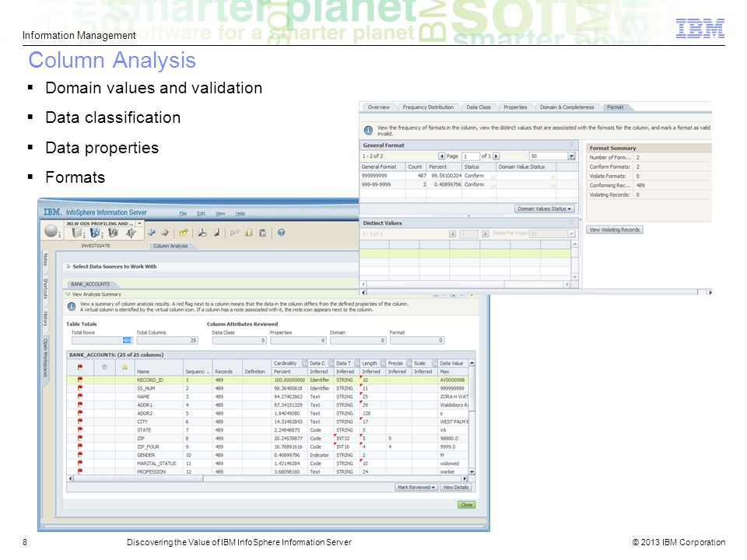This screenshot has height=560, width=747.
Task: Click the page number field in General Format
Action: pyautogui.click(x=470, y=156)
